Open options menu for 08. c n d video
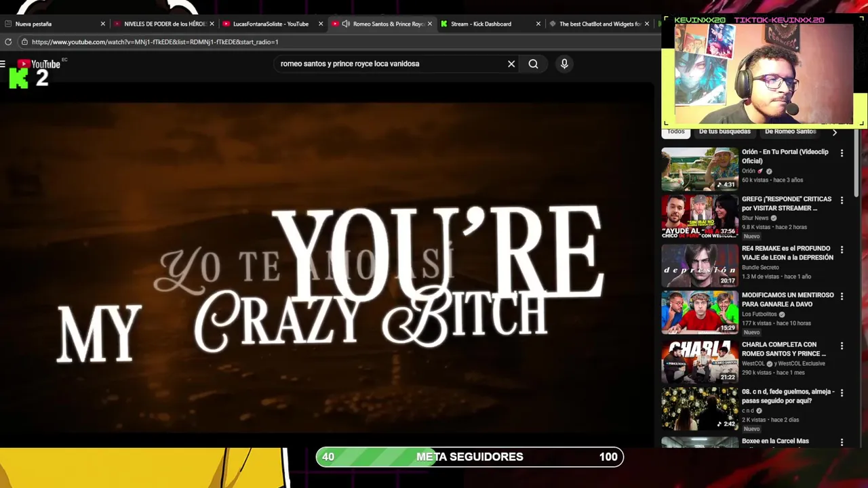 point(842,393)
